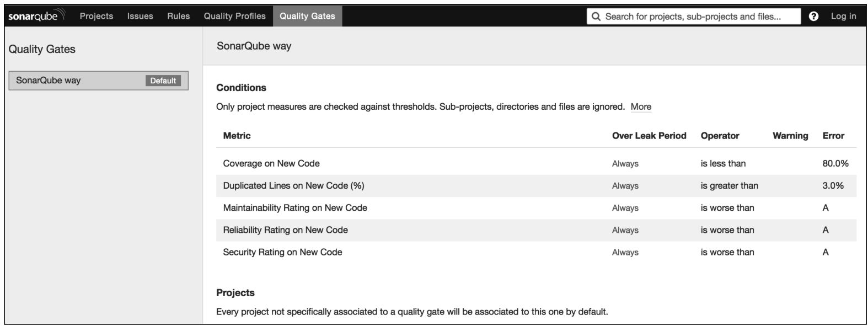868x326 pixels.
Task: Click the Projects section heading
Action: tap(235, 293)
